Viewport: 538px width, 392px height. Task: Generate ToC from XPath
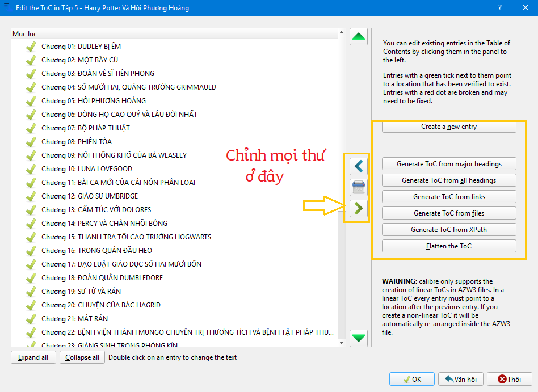pyautogui.click(x=449, y=230)
